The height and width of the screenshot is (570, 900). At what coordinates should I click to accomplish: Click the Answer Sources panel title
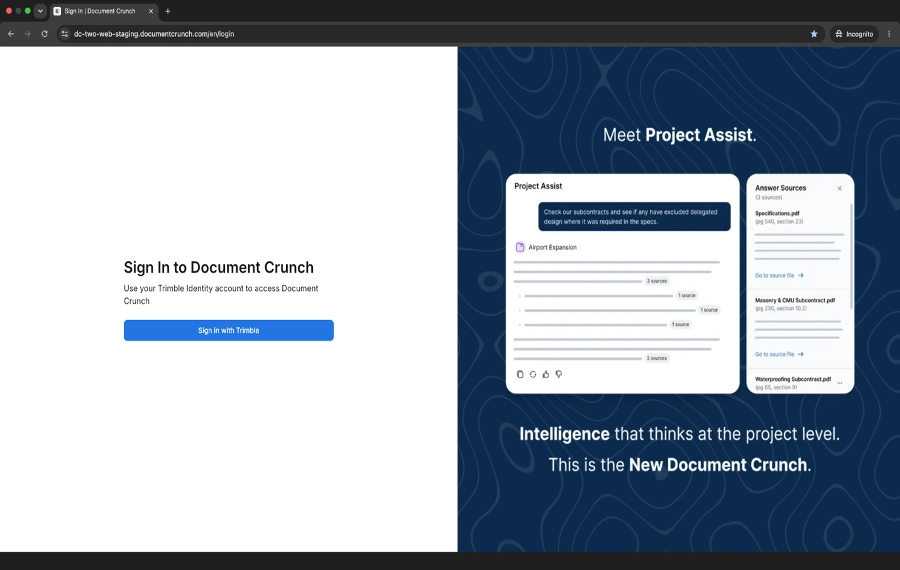780,188
